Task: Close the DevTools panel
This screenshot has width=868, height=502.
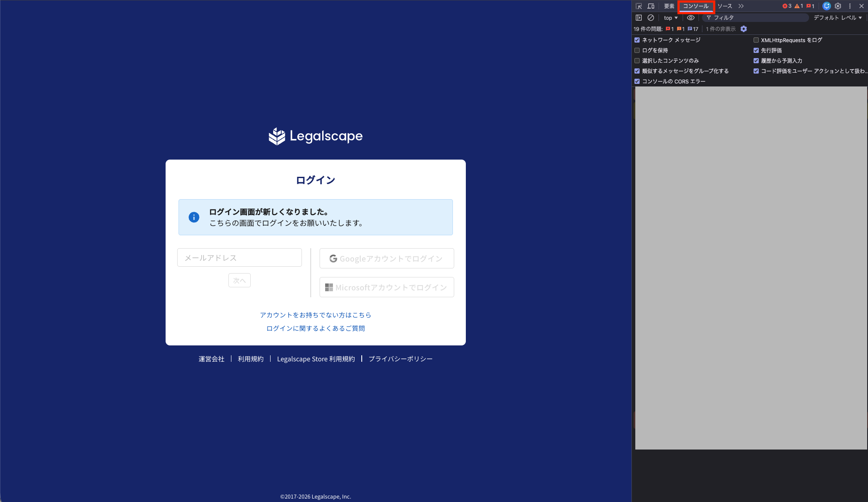Action: point(862,6)
